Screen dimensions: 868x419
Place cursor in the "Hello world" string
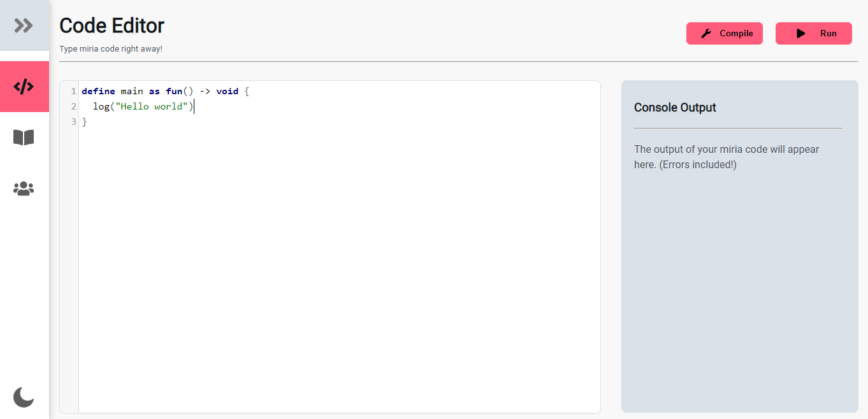[x=150, y=106]
